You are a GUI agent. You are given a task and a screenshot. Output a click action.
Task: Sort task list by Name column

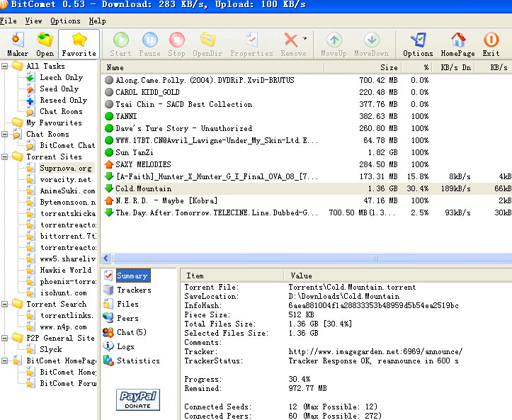(x=212, y=67)
